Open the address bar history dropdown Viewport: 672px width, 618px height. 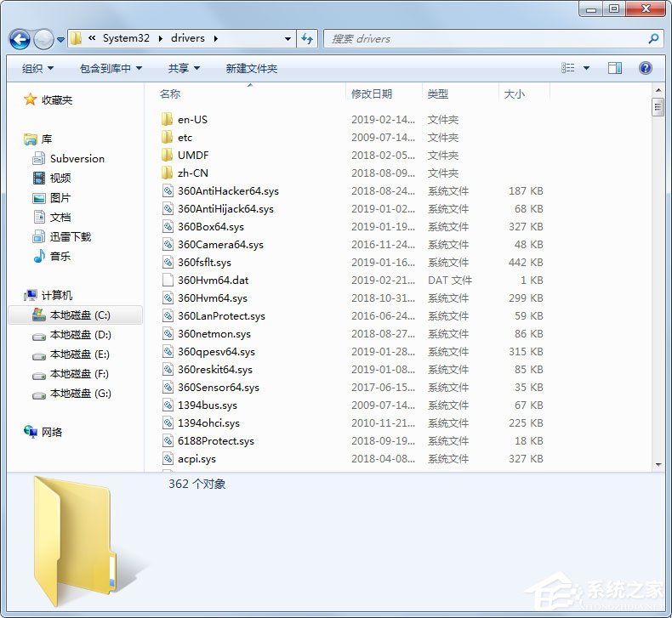(288, 39)
